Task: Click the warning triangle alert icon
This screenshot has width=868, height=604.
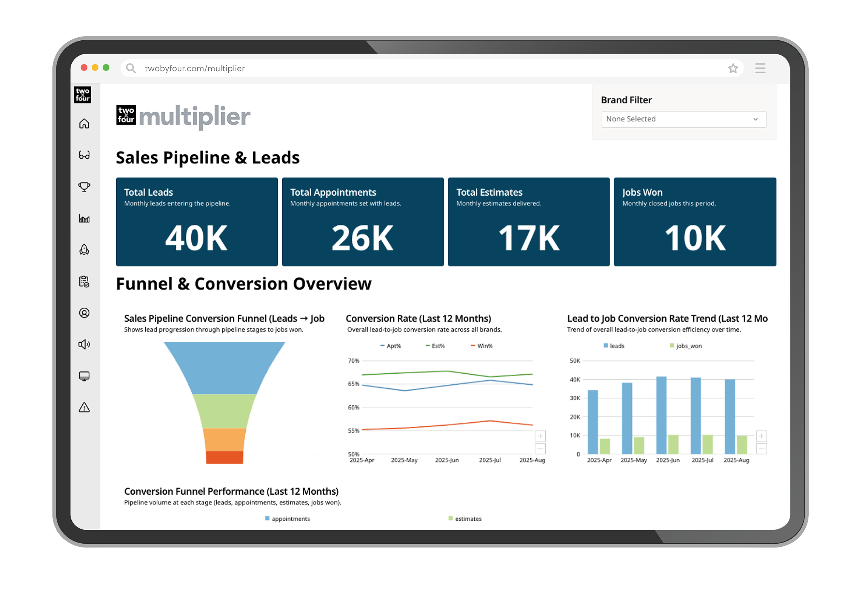Action: click(84, 408)
